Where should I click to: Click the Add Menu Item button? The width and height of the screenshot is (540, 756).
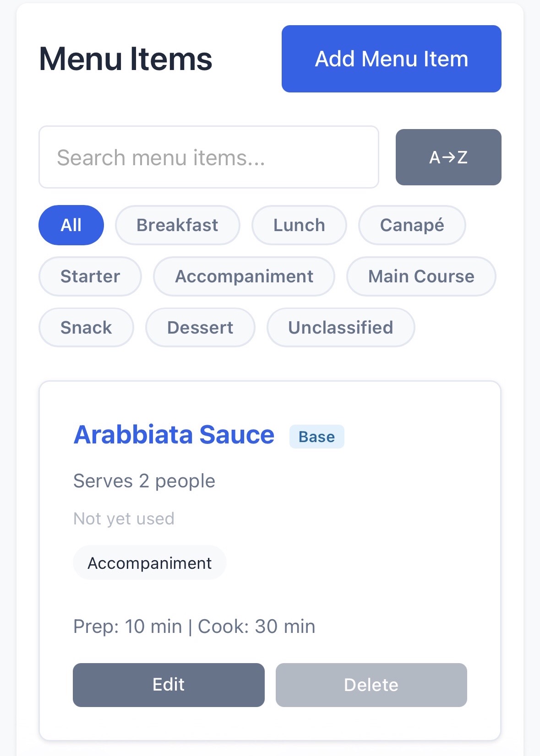(x=391, y=59)
